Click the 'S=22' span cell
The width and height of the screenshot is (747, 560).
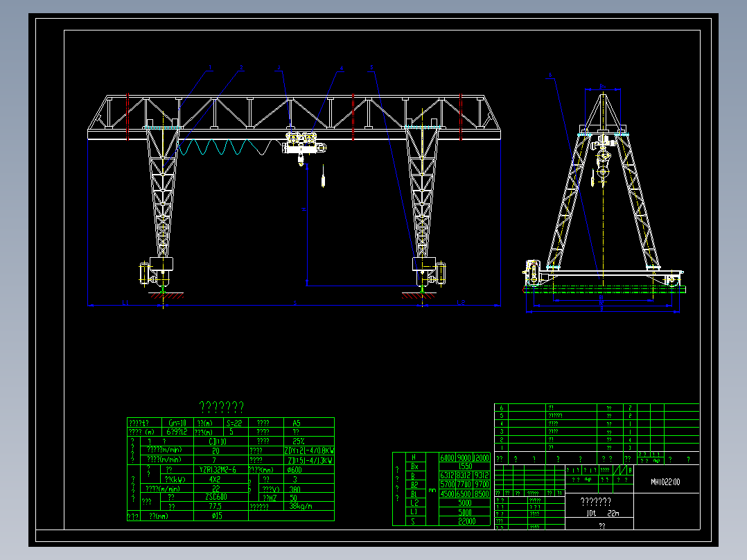(234, 423)
